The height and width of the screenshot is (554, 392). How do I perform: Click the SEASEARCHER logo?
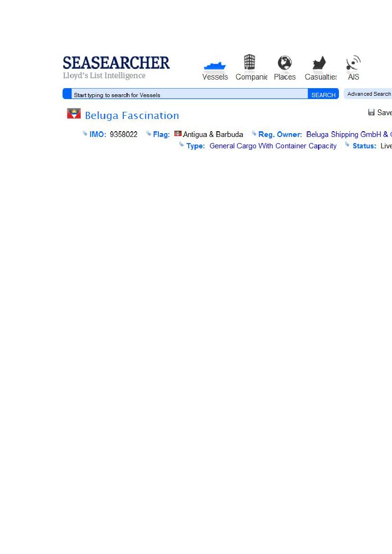(x=116, y=63)
